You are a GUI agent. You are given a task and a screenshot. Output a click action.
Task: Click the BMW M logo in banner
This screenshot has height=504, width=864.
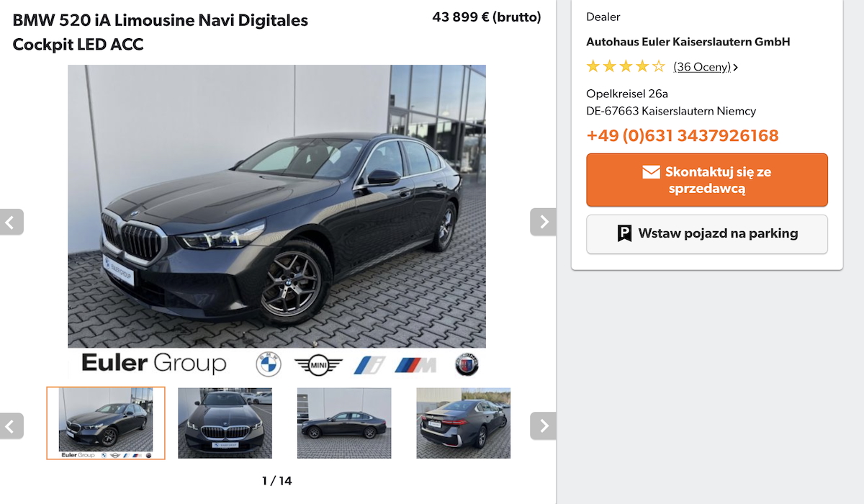click(415, 365)
